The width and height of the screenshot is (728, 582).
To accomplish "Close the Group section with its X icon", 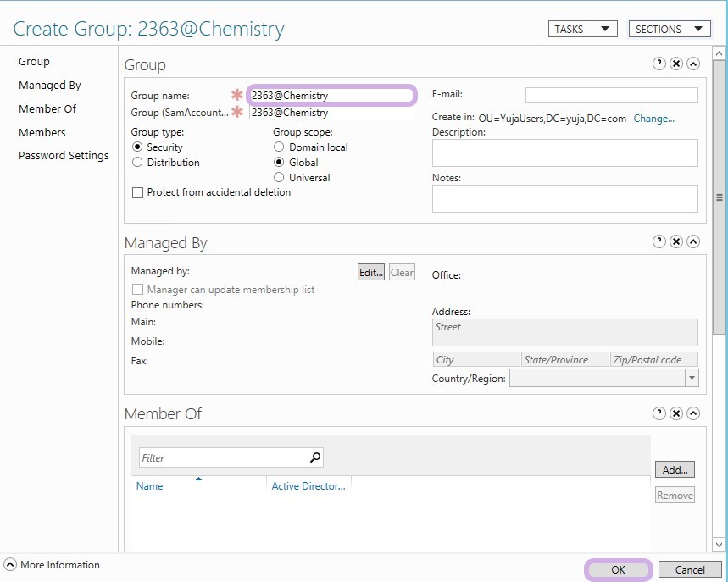I will click(676, 64).
